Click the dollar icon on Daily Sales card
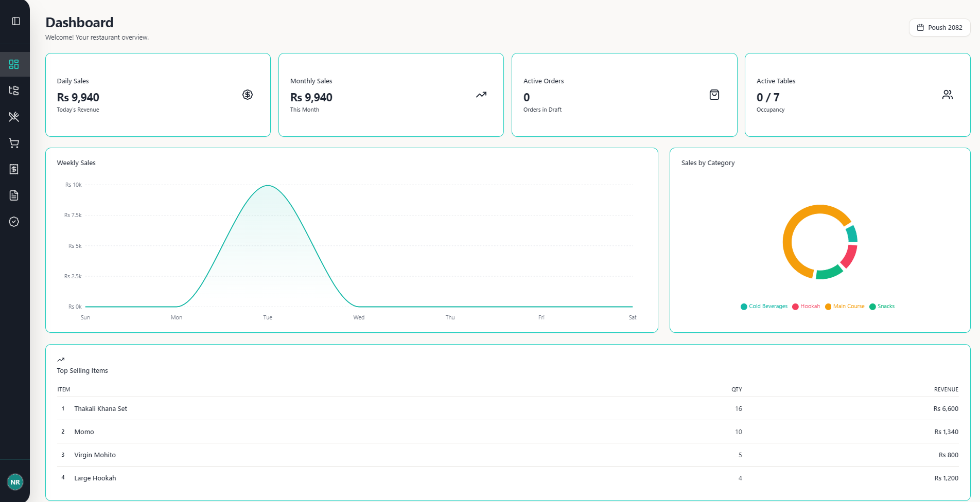This screenshot has width=980, height=502. [248, 95]
